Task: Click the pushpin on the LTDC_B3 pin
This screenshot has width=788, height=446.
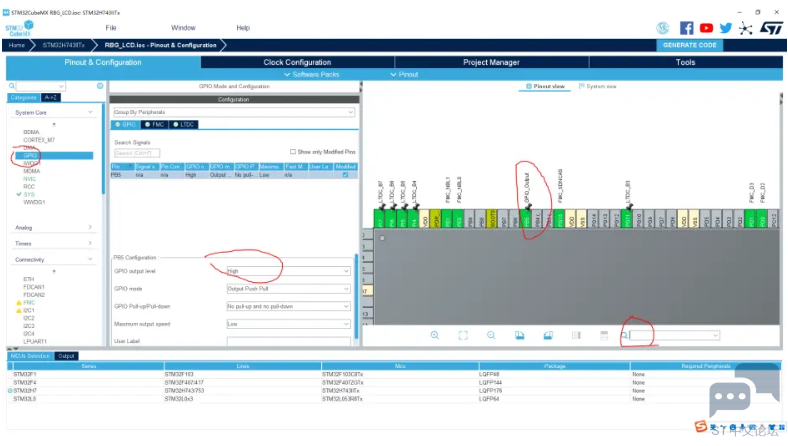Action: [629, 206]
